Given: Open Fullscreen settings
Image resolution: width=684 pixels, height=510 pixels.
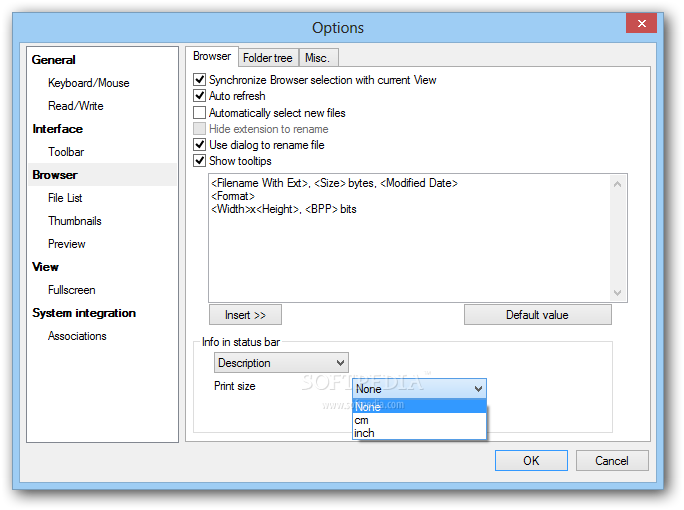Looking at the screenshot, I should [x=72, y=290].
